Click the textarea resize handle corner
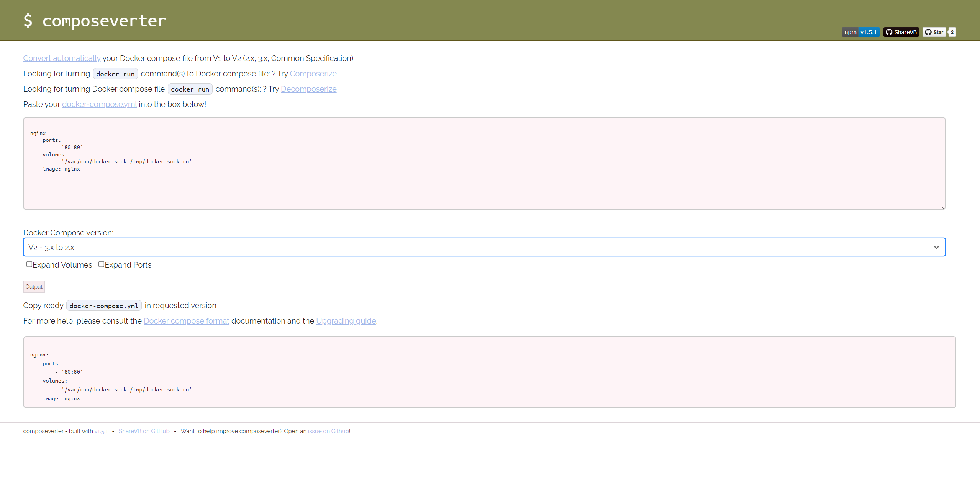 pos(942,207)
